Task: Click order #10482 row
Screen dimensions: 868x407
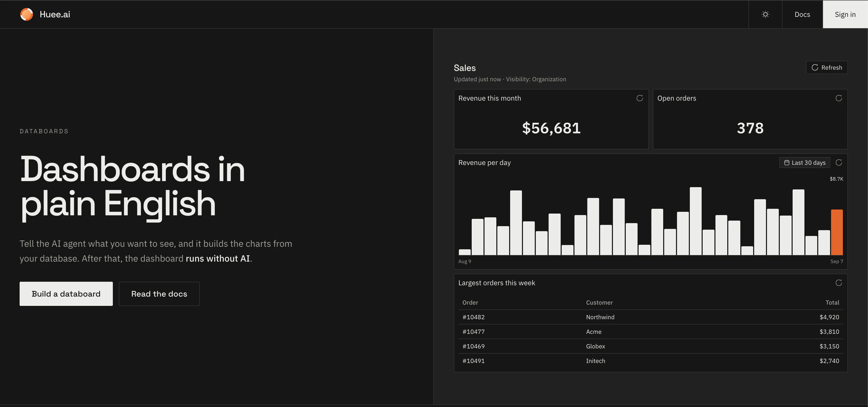Action: click(651, 317)
